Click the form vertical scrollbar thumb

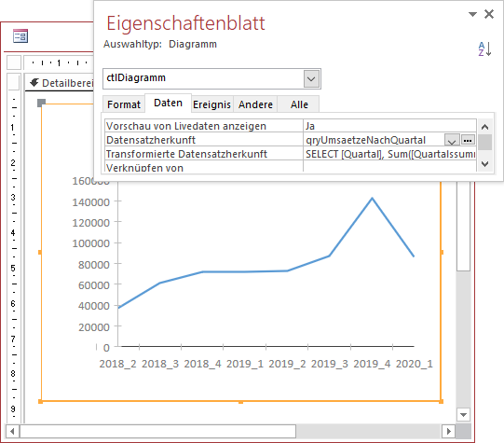(463, 227)
